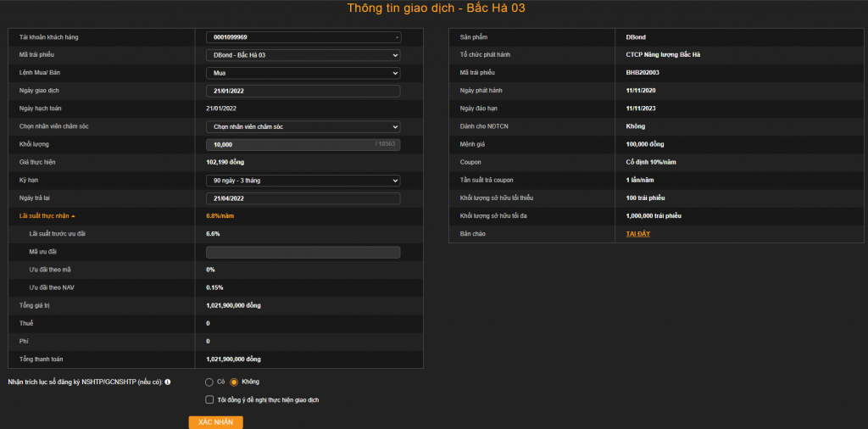Image resolution: width=868 pixels, height=429 pixels.
Task: Expand the Chọn nhân viên chăm sóc dropdown
Action: pyautogui.click(x=303, y=126)
